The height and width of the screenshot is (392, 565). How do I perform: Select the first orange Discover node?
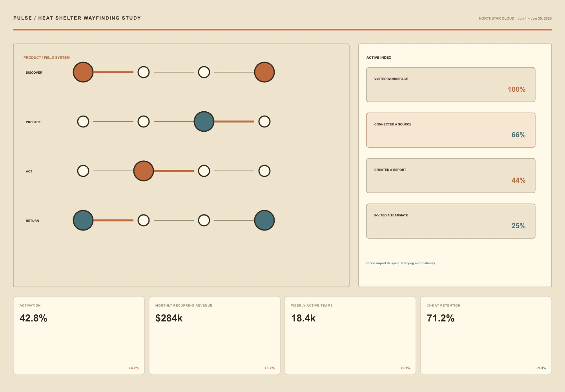[x=83, y=72]
